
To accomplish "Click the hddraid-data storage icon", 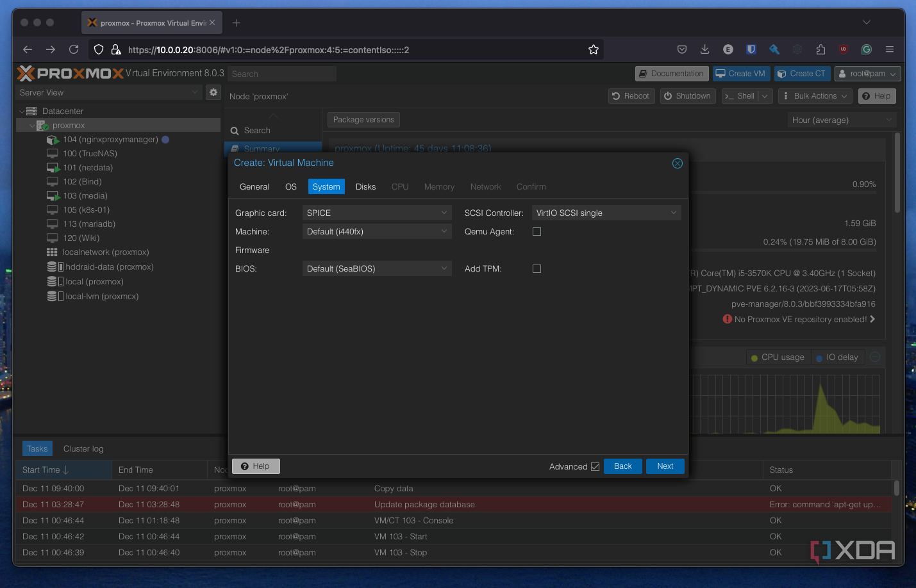I will (55, 266).
